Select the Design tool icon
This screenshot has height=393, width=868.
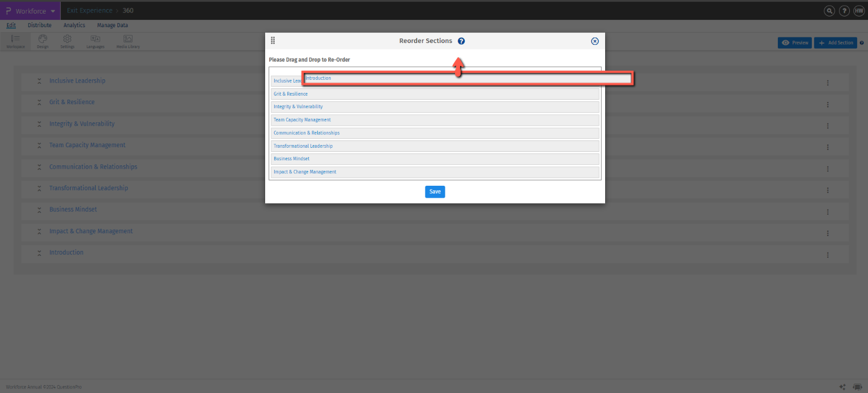click(42, 40)
